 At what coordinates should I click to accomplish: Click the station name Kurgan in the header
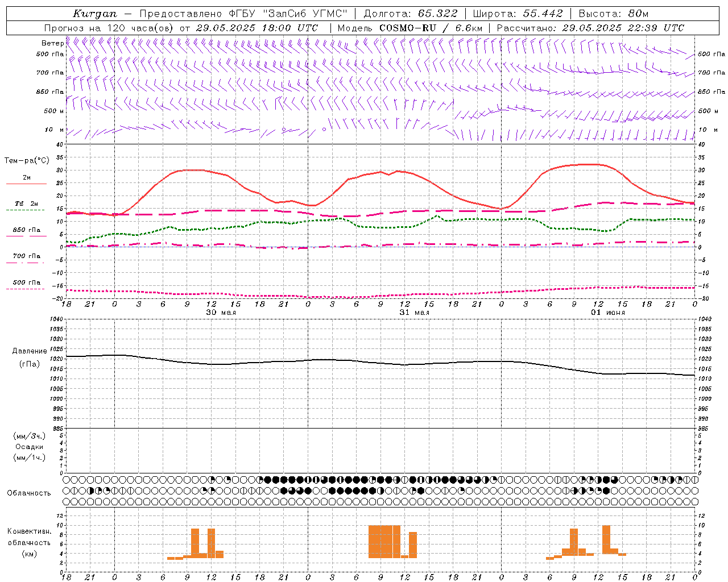[x=94, y=14]
